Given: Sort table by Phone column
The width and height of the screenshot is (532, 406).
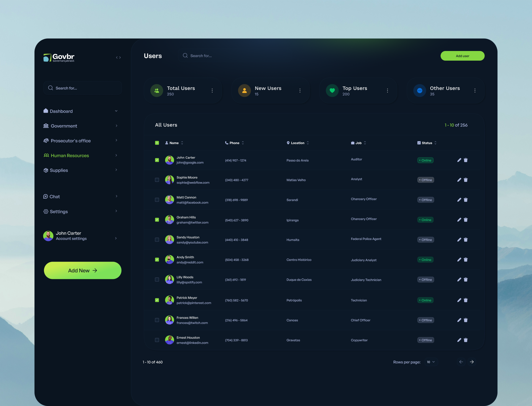Looking at the screenshot, I should (x=234, y=143).
